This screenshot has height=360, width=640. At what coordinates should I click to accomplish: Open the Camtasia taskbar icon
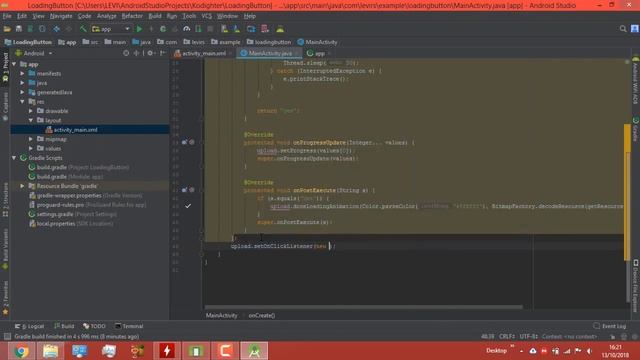coord(225,351)
